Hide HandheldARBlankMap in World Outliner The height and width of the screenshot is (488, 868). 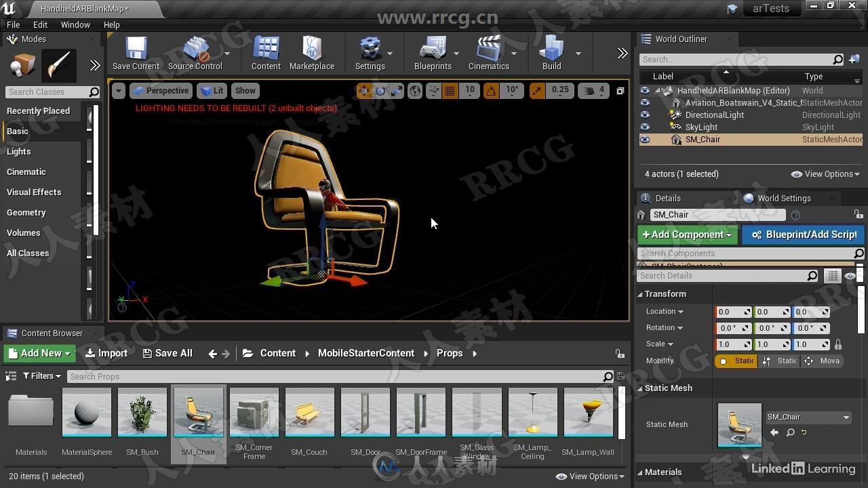click(645, 90)
